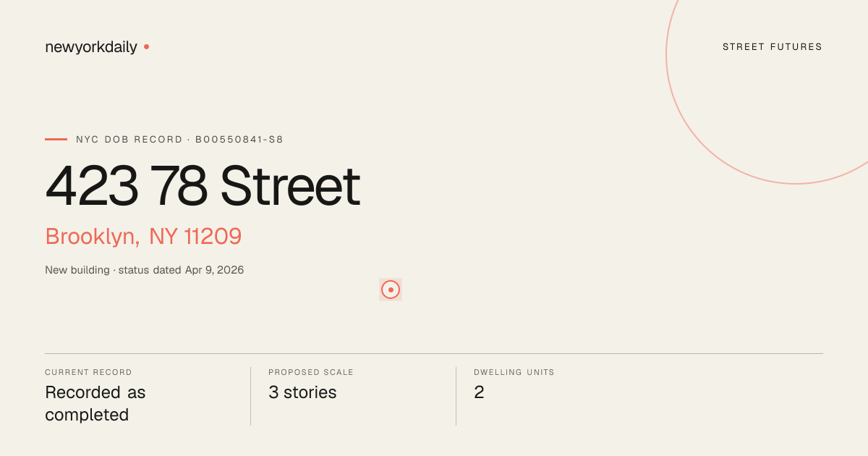Click the orange dot beside newyorkdaily logo

(146, 46)
